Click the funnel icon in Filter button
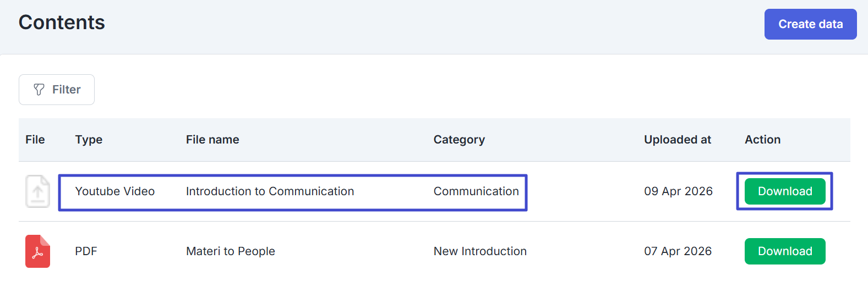The width and height of the screenshot is (868, 281). pyautogui.click(x=39, y=90)
